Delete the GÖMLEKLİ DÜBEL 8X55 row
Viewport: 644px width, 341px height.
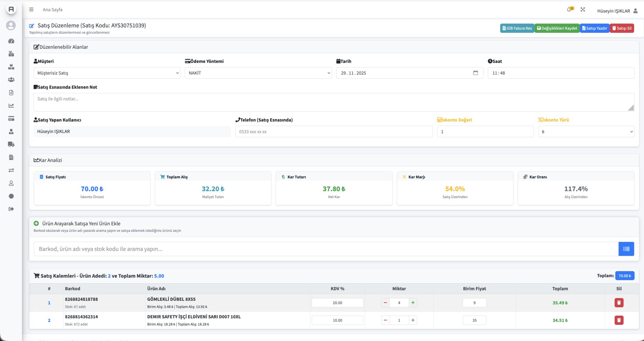[619, 303]
